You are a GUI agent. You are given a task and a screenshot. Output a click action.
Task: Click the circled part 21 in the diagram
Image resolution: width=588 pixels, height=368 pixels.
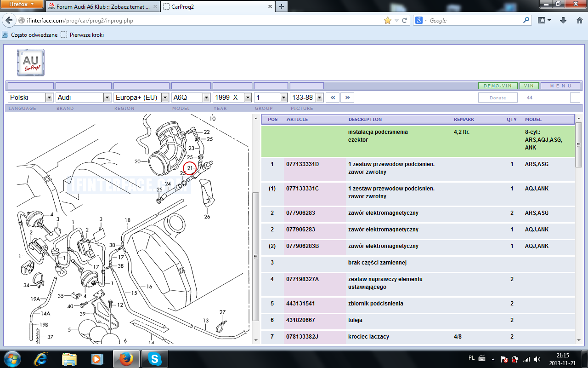pyautogui.click(x=190, y=168)
